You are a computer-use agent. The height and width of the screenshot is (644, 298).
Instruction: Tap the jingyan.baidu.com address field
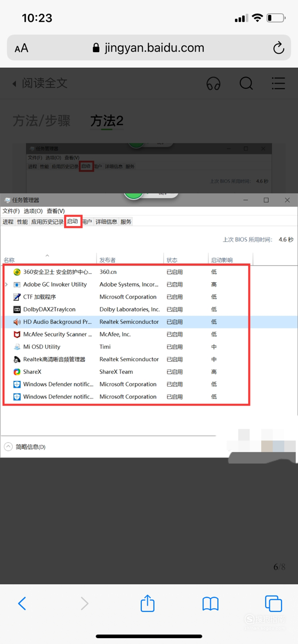click(x=149, y=48)
